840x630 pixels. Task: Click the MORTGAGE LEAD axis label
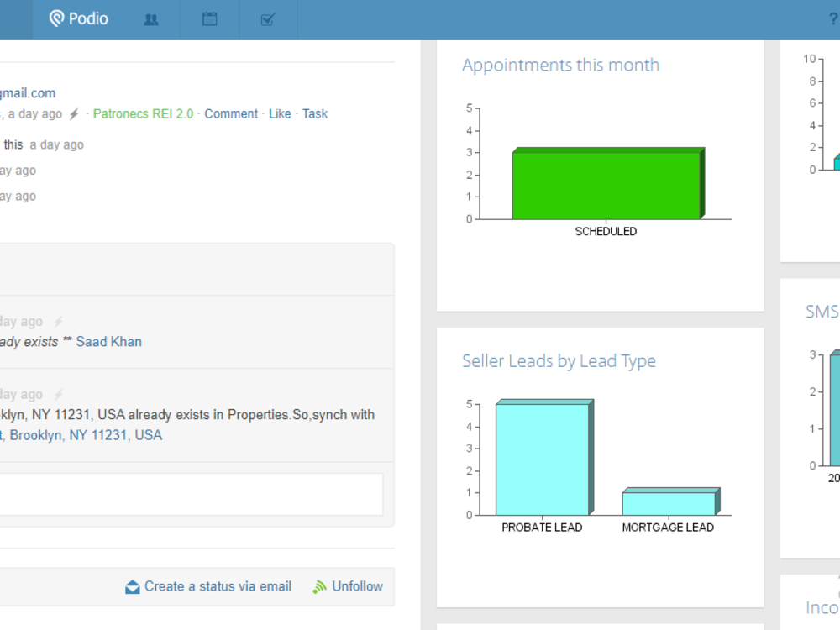tap(668, 528)
